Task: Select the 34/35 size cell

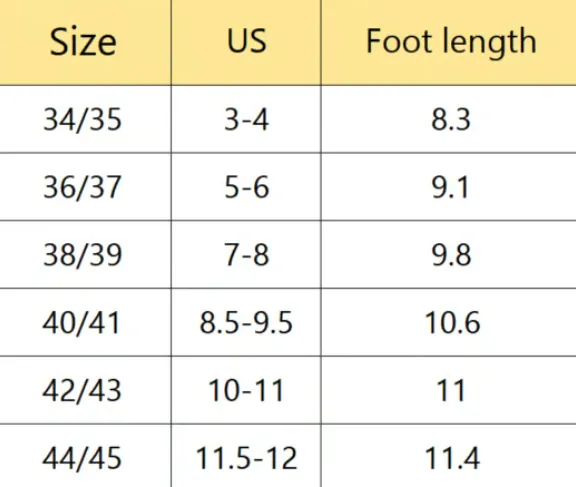Action: 85,119
